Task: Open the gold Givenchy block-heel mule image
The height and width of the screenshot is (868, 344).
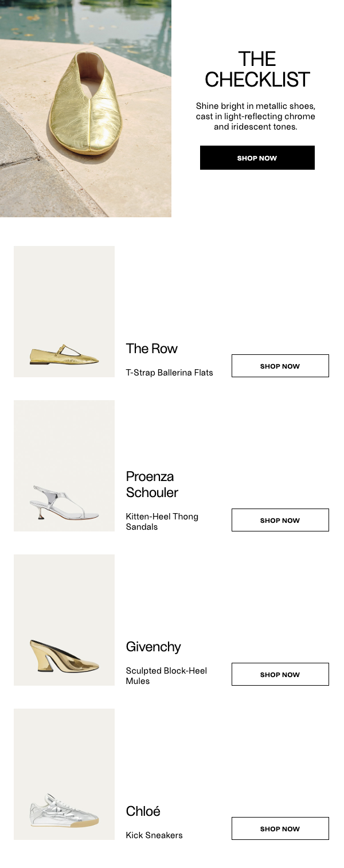Action: click(x=64, y=620)
